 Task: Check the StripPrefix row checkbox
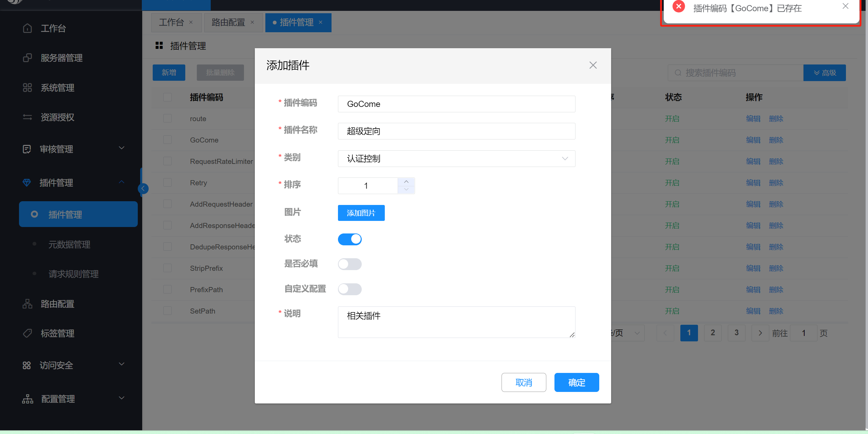(167, 268)
